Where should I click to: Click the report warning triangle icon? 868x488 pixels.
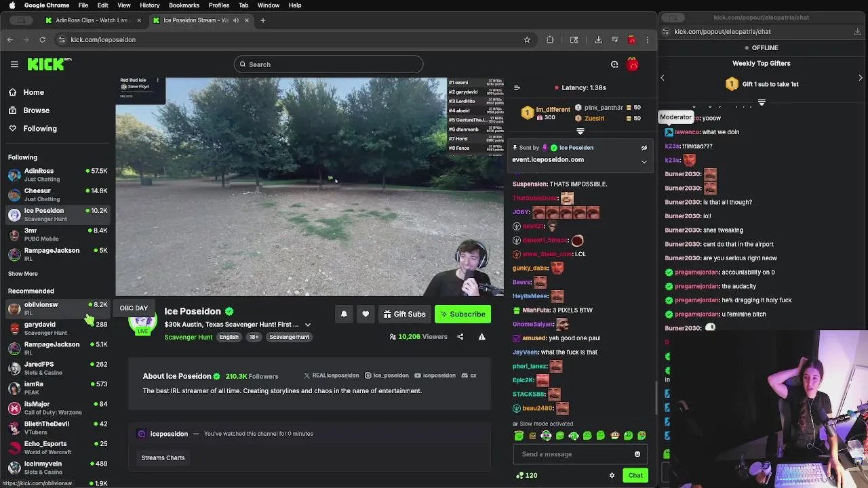click(482, 337)
